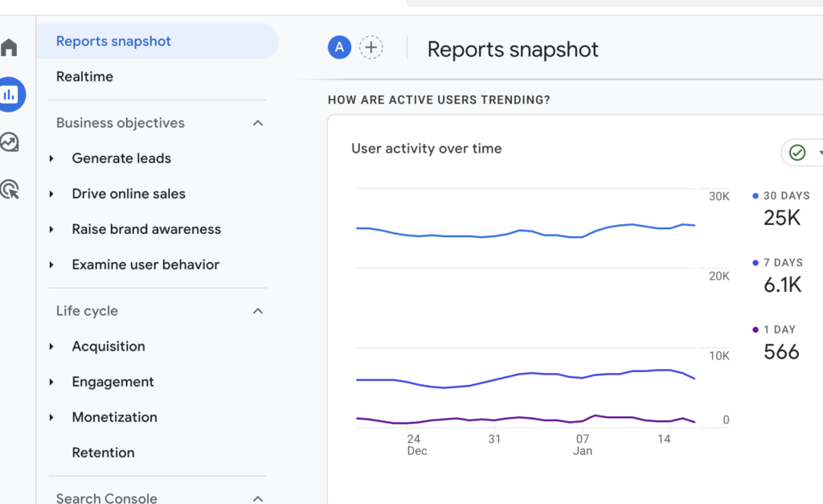Click the Drive online sales label
The image size is (823, 504).
click(x=129, y=194)
